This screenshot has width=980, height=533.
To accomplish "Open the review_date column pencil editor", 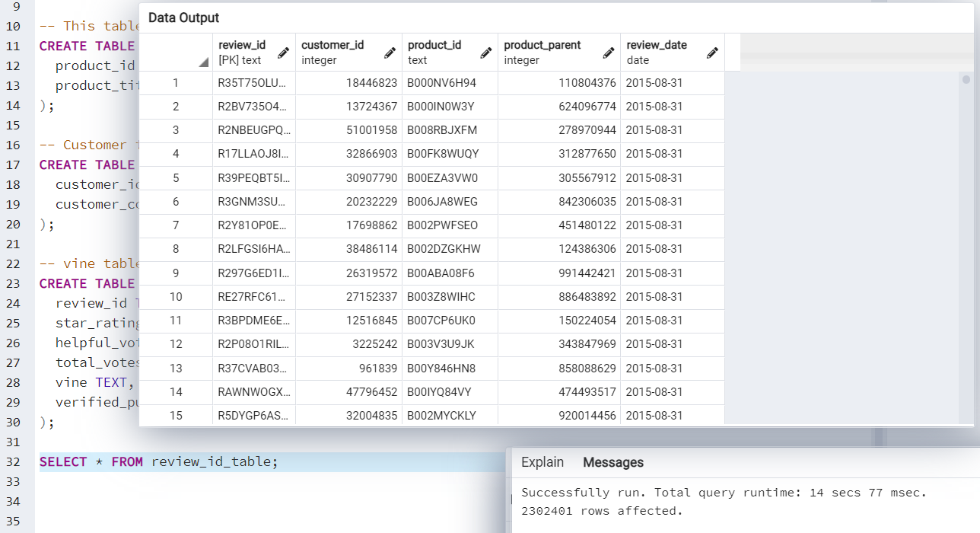I will [x=711, y=52].
